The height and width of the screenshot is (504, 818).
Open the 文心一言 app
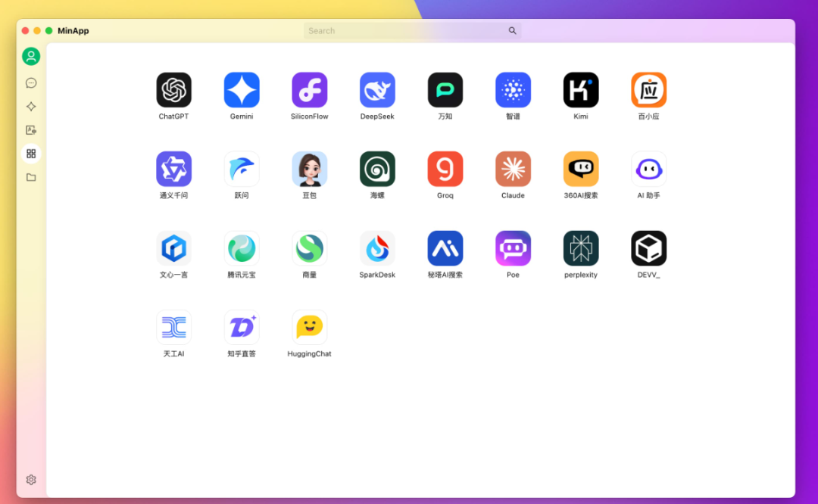[173, 248]
